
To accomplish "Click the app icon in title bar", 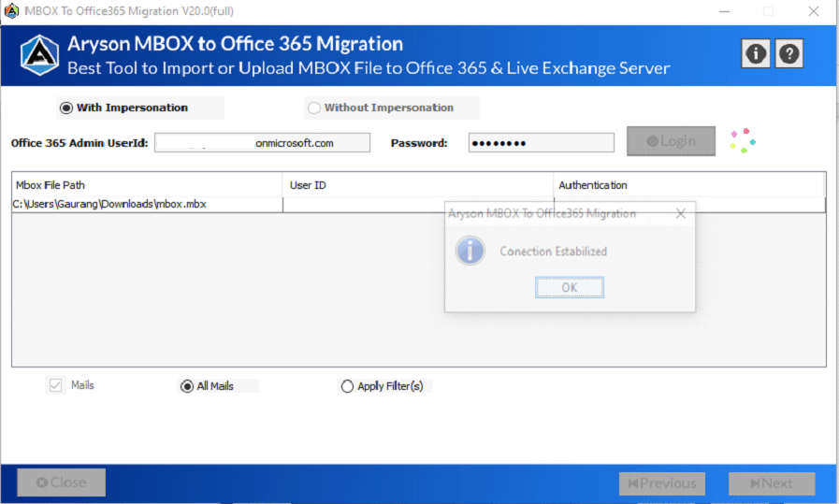I will tap(11, 10).
